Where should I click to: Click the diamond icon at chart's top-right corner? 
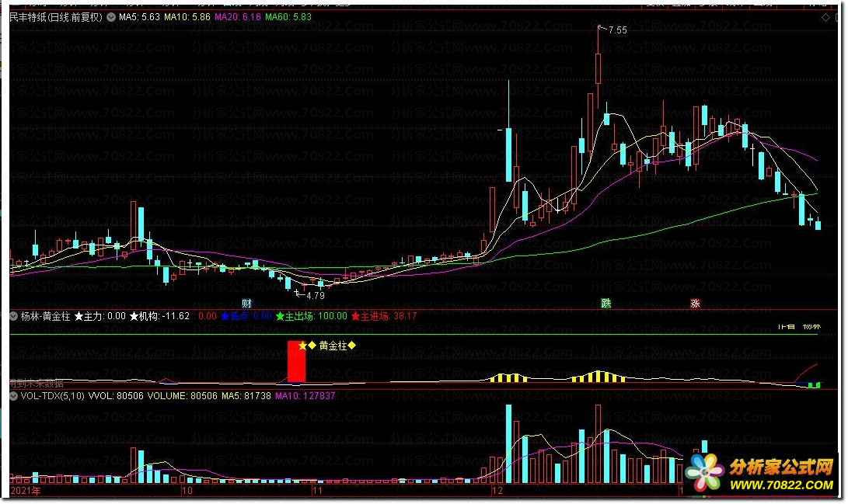tap(825, 17)
